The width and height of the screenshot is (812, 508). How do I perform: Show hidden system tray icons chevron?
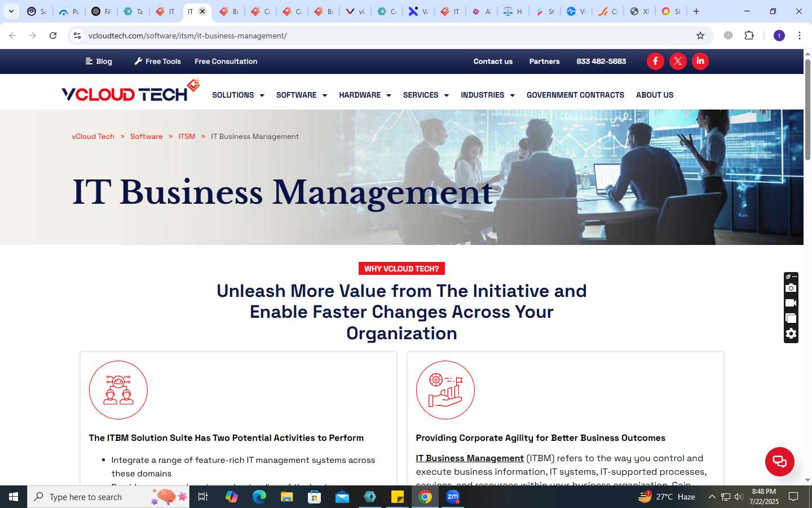pyautogui.click(x=712, y=497)
